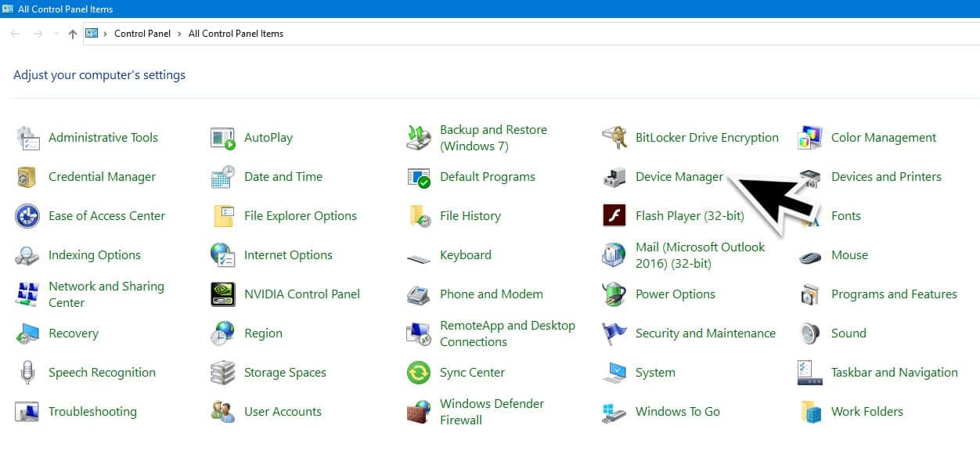Click the title bar Control Panel icon
Image resolution: width=980 pixels, height=458 pixels.
click(8, 9)
